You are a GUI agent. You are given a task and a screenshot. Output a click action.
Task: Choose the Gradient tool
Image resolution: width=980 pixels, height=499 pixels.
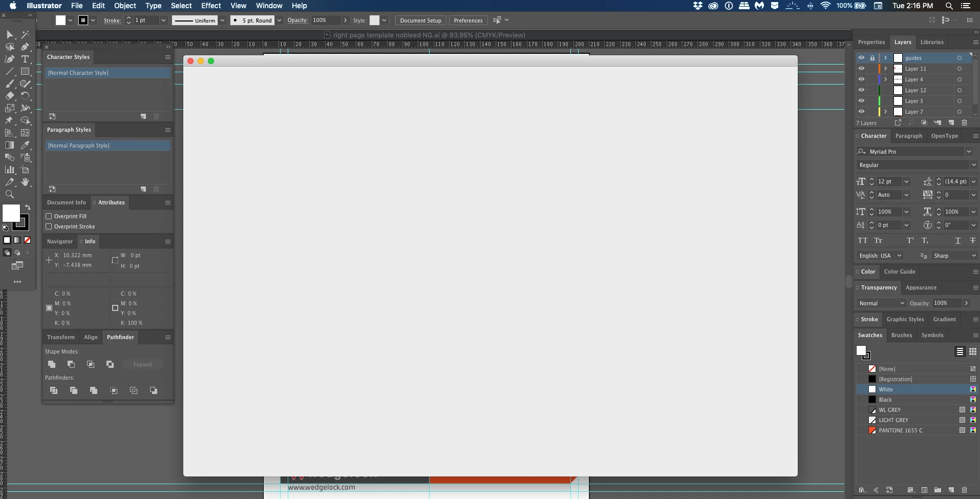click(10, 145)
